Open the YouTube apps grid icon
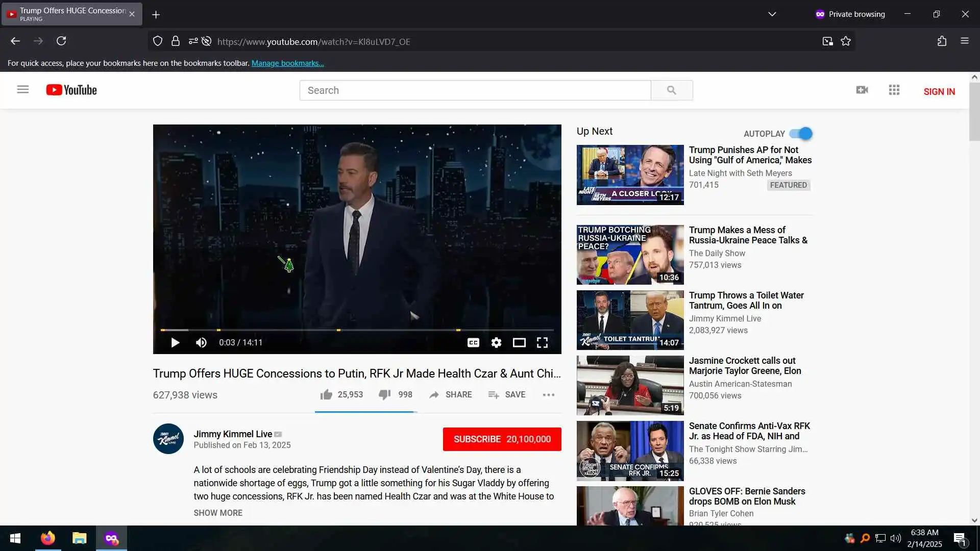 tap(894, 90)
